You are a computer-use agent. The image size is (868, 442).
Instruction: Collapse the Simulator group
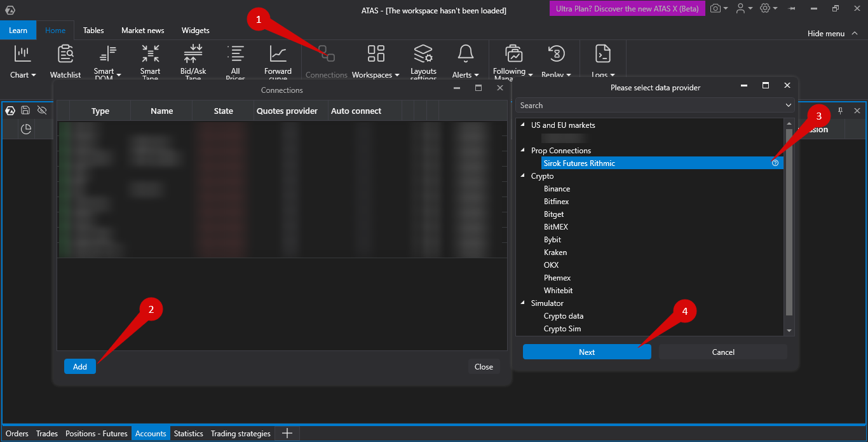click(x=523, y=303)
